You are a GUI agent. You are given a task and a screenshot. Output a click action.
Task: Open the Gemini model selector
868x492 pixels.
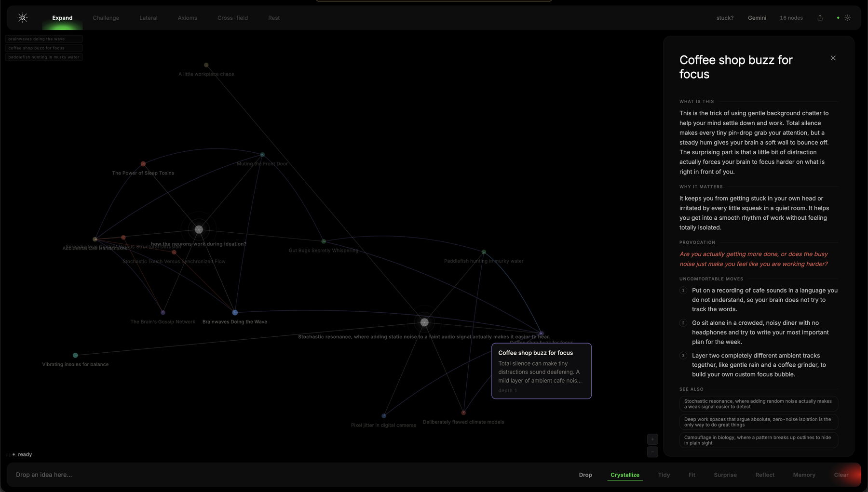pyautogui.click(x=757, y=18)
